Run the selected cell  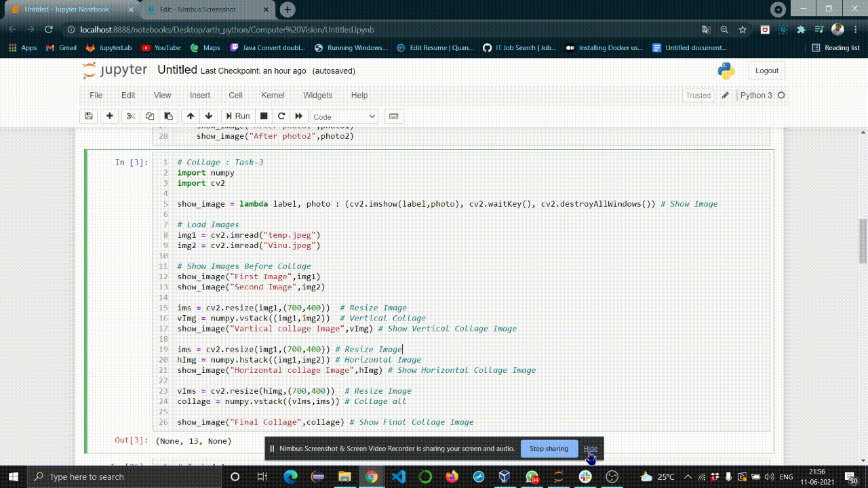click(x=238, y=116)
